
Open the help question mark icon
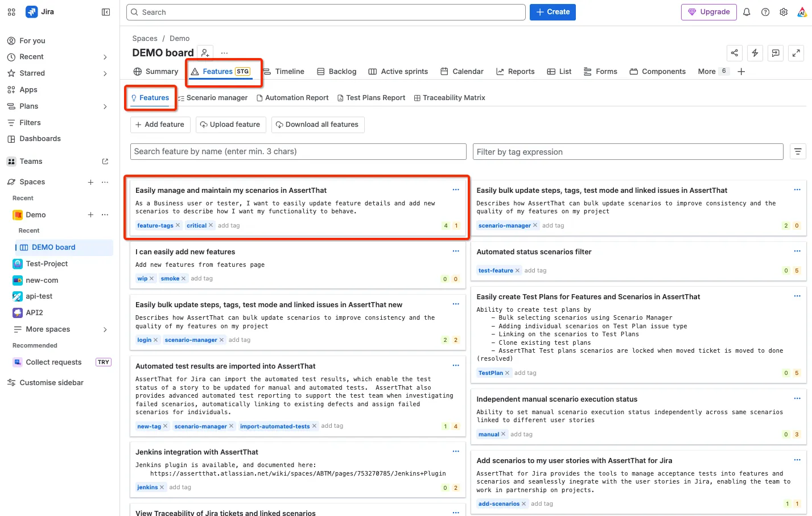click(x=765, y=12)
